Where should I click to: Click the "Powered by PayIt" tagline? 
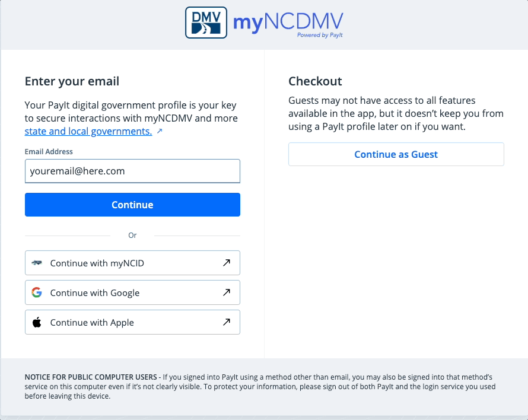point(320,36)
